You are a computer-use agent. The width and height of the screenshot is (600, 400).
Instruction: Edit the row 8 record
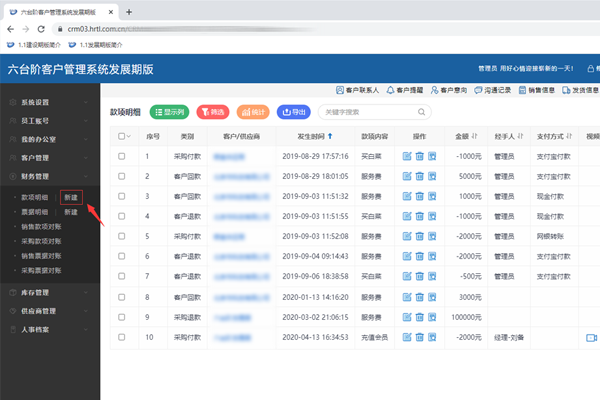coord(407,297)
